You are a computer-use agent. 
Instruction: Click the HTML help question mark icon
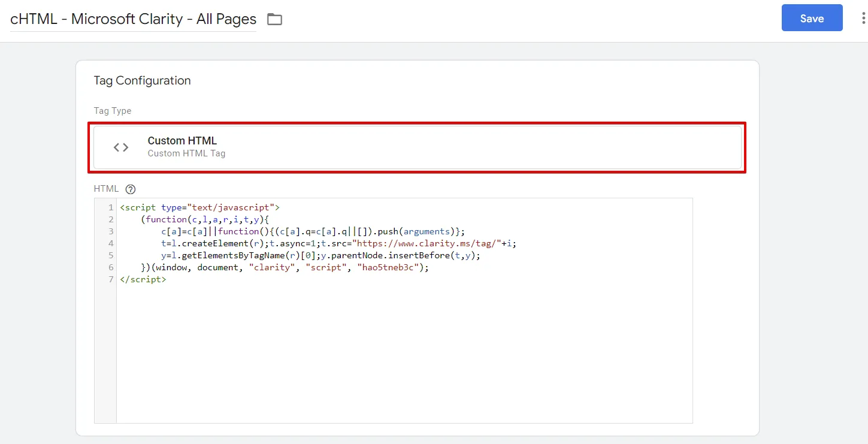(131, 189)
